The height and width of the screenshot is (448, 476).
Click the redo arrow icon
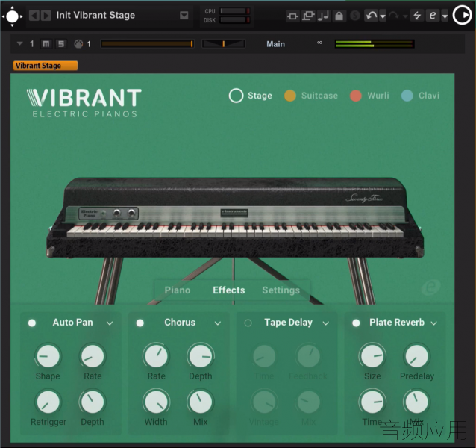pyautogui.click(x=394, y=16)
